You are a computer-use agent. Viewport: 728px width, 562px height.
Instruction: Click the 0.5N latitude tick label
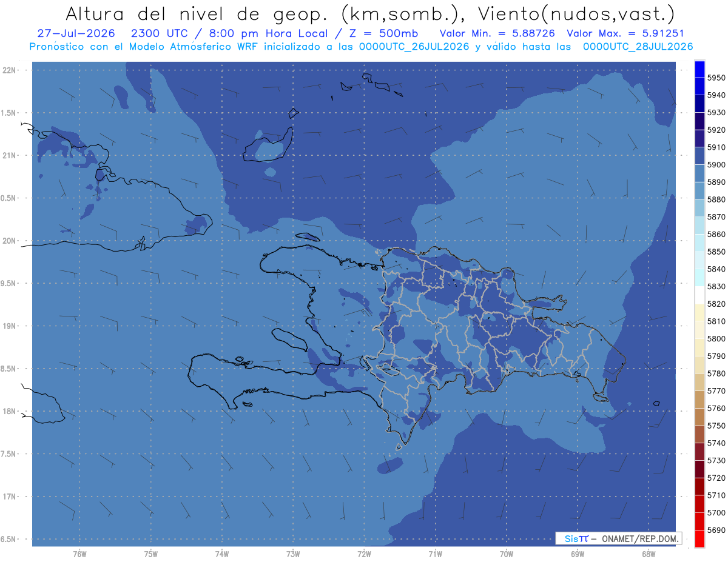(x=9, y=198)
